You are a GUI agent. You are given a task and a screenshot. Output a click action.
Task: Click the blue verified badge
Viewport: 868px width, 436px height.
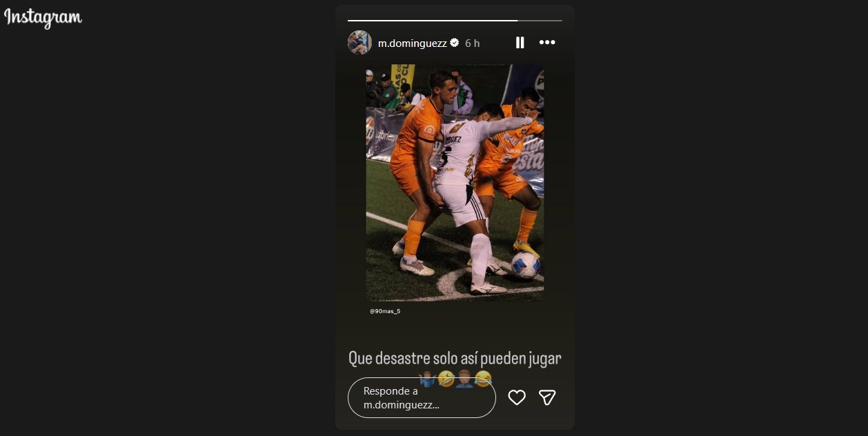[455, 43]
